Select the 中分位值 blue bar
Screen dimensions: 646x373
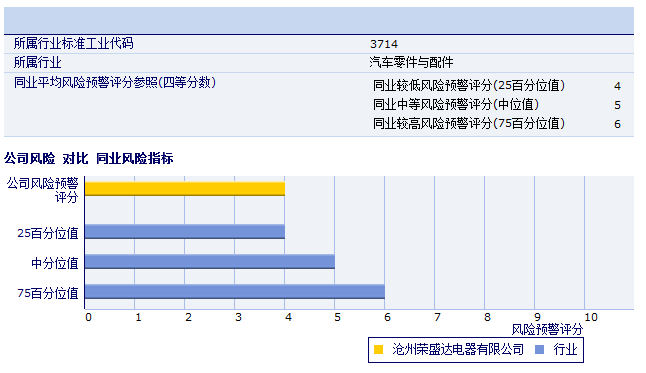pyautogui.click(x=210, y=262)
